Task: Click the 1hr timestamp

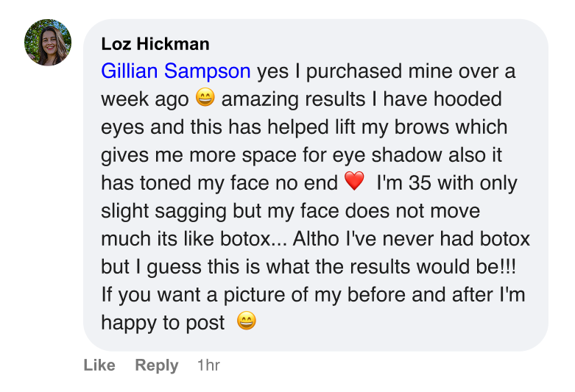Action: tap(208, 366)
